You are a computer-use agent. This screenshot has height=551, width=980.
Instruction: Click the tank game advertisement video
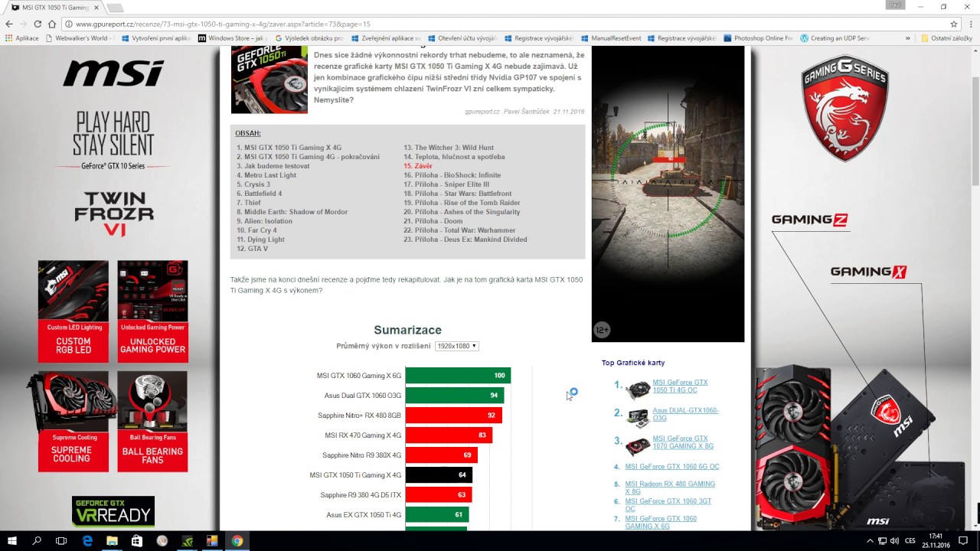[668, 194]
